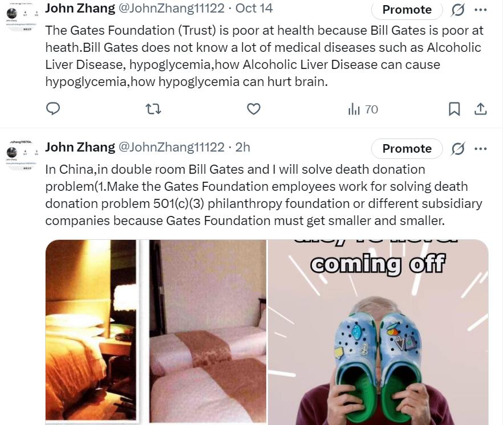
Task: Promote the 2h-old tweet
Action: (x=407, y=149)
